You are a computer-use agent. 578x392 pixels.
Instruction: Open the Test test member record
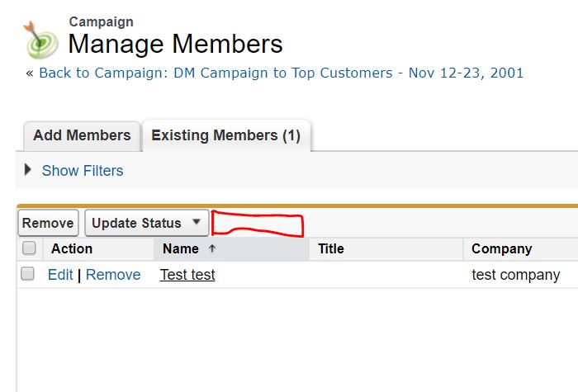187,275
